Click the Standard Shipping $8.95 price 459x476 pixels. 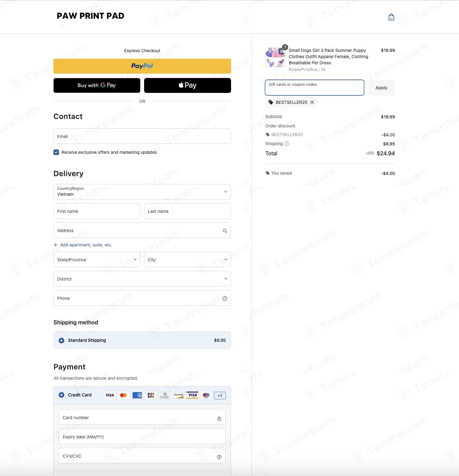(220, 341)
